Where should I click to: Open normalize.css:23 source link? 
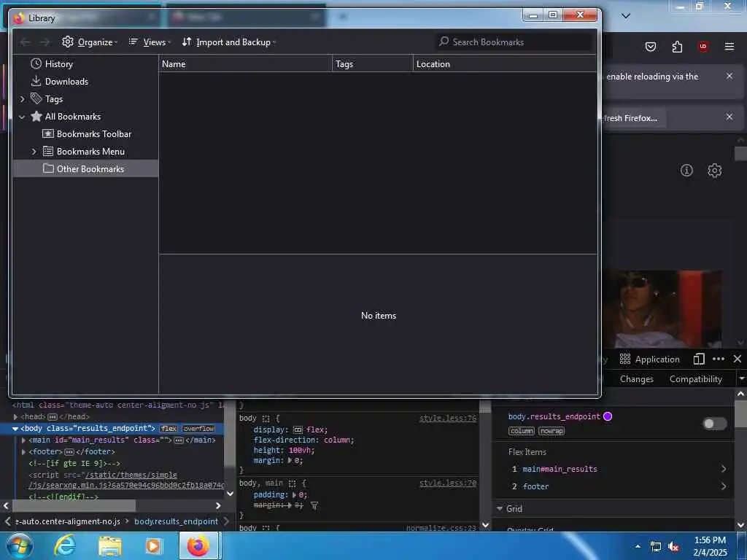pos(441,528)
